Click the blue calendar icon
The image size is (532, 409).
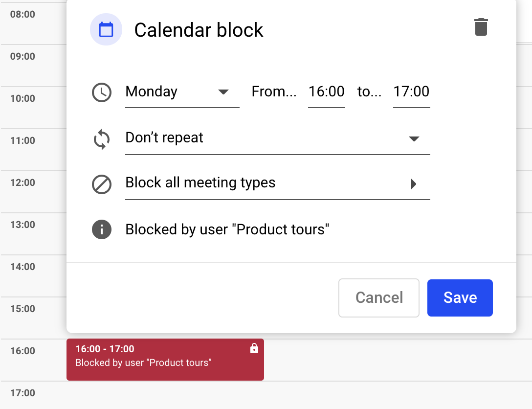pyautogui.click(x=106, y=30)
